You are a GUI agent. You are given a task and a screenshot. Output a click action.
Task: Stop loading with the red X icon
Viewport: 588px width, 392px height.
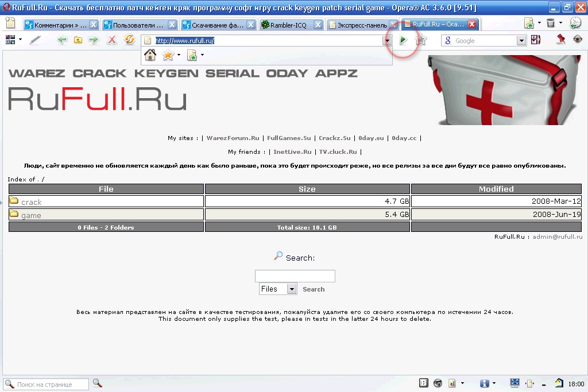pos(112,40)
